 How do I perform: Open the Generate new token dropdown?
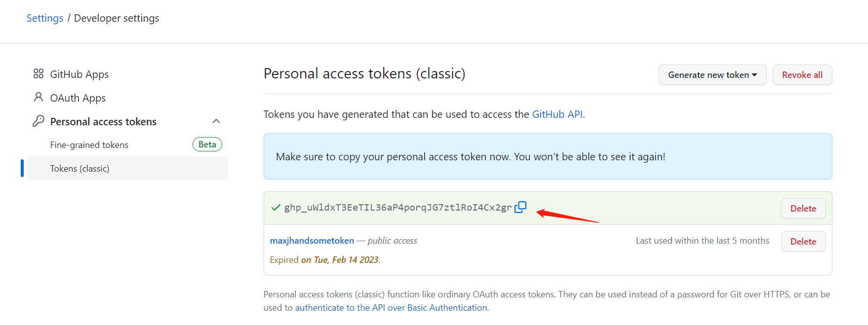712,75
